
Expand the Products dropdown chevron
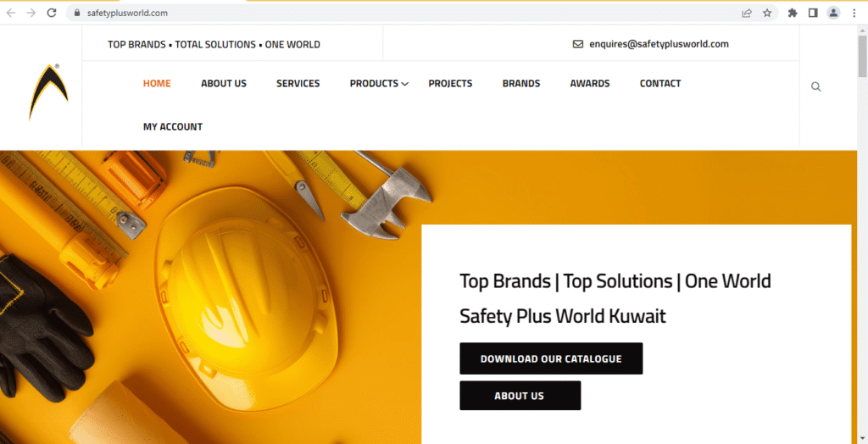[x=405, y=84]
